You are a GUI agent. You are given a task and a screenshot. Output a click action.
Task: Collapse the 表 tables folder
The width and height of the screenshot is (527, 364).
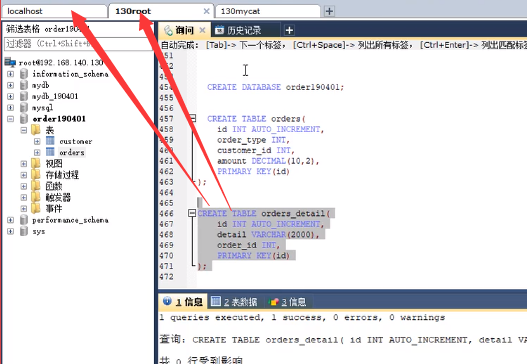click(x=24, y=130)
